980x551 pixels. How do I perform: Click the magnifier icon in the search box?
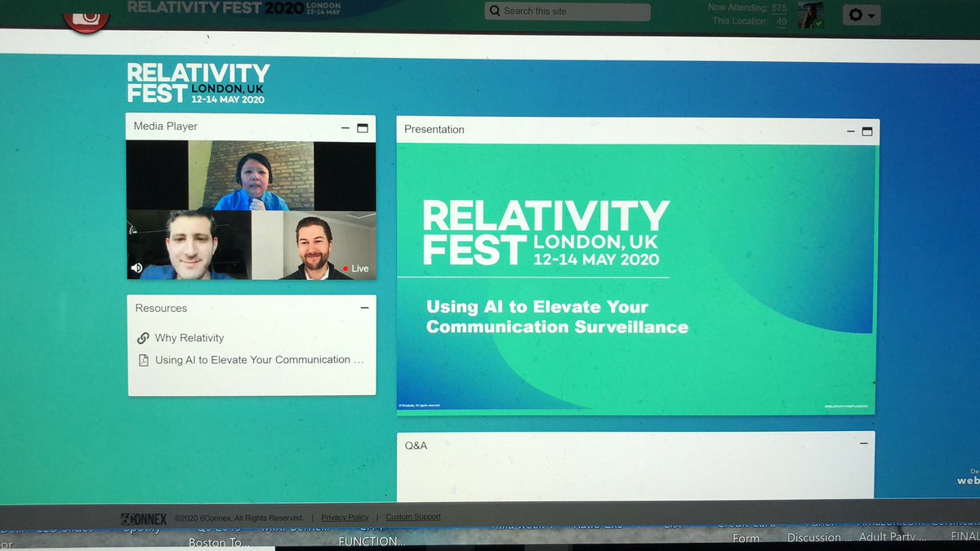[495, 11]
